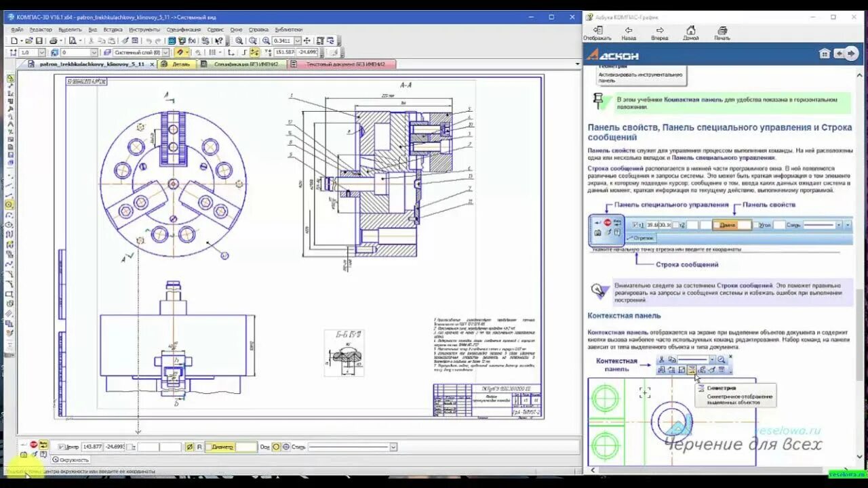The width and height of the screenshot is (868, 488).
Task: Click the right arrow on ASCON banner
Action: (850, 54)
